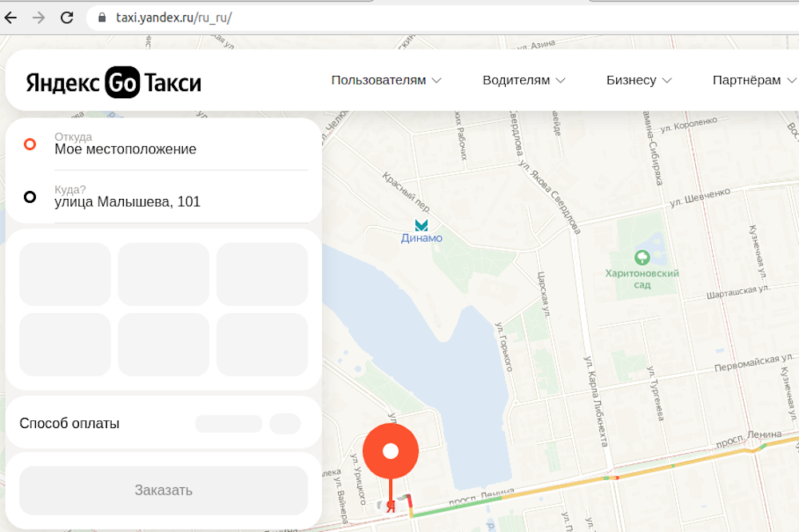This screenshot has width=799, height=532.
Task: Click the Динамо metro station icon
Action: [x=421, y=225]
